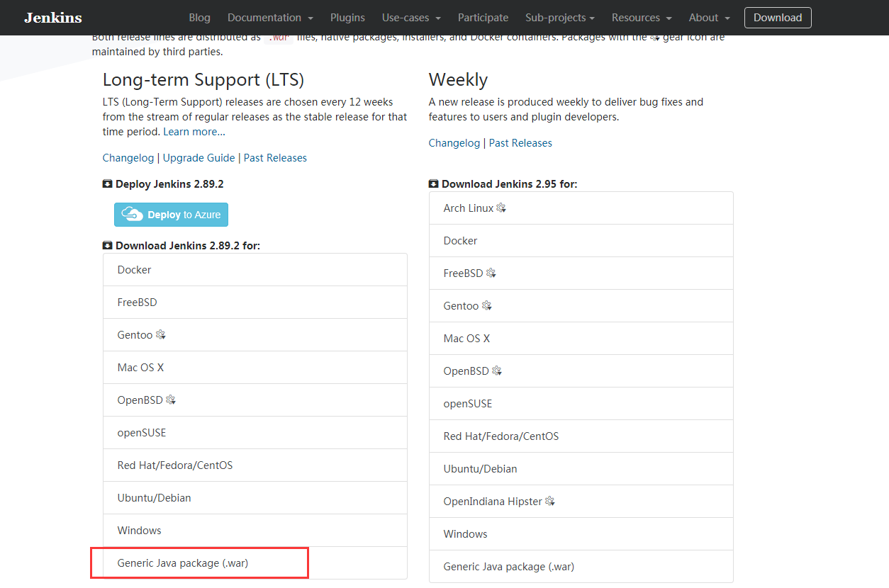Select the LTS Ubuntu/Debian download
889x588 pixels.
click(x=255, y=498)
